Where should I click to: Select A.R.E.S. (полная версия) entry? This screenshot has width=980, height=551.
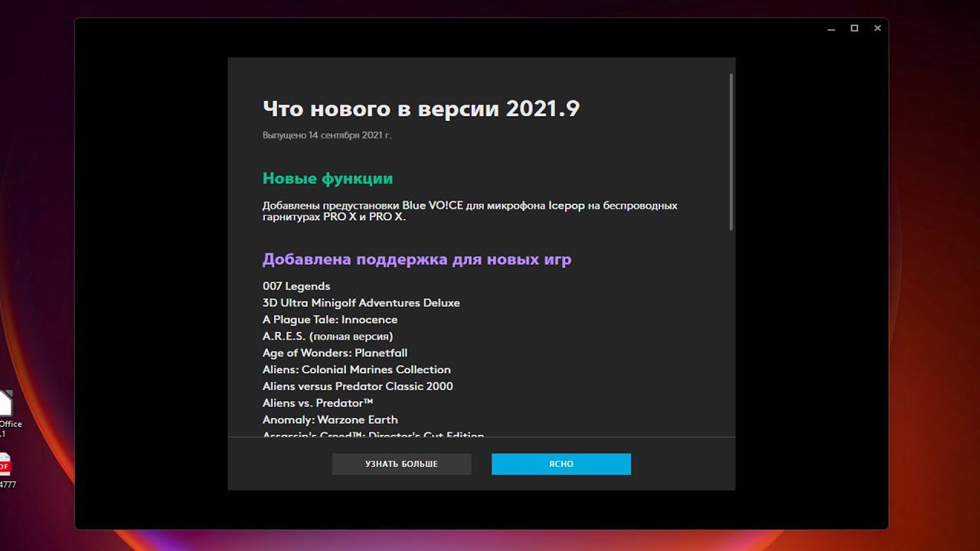328,337
